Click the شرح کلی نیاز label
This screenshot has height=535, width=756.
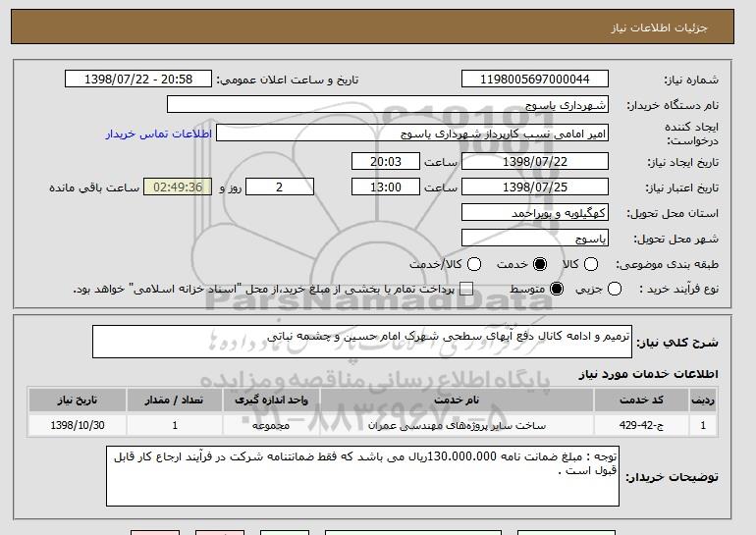(x=677, y=343)
